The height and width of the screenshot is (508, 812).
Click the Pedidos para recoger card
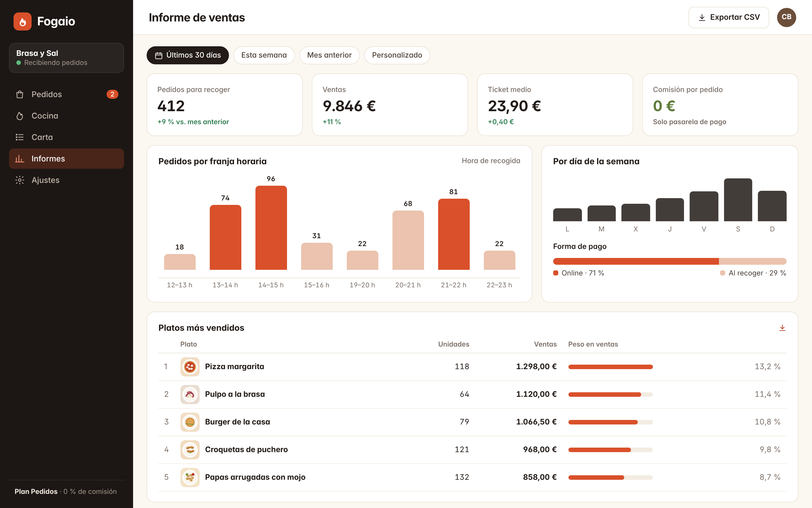pyautogui.click(x=224, y=105)
